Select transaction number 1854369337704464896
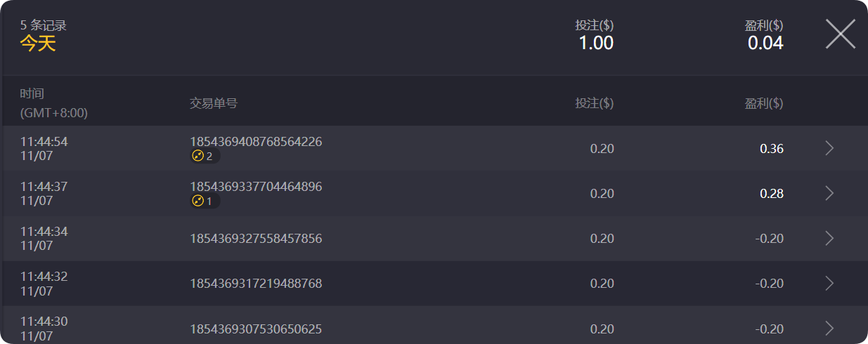868x344 pixels. (x=256, y=187)
